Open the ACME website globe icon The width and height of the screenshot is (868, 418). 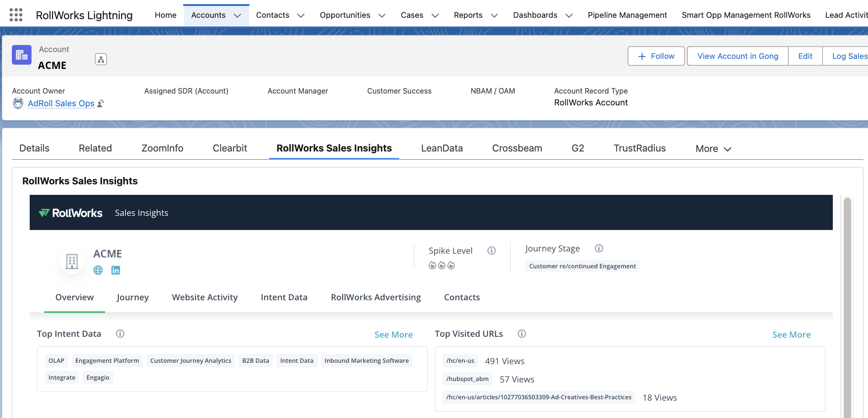(x=98, y=270)
